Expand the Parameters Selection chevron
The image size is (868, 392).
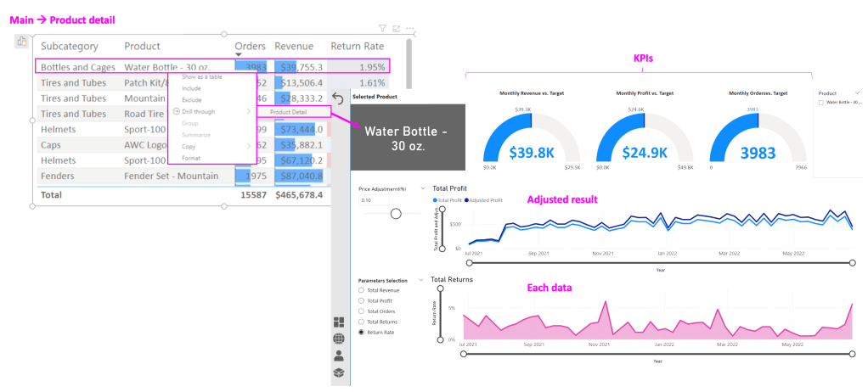pyautogui.click(x=423, y=280)
